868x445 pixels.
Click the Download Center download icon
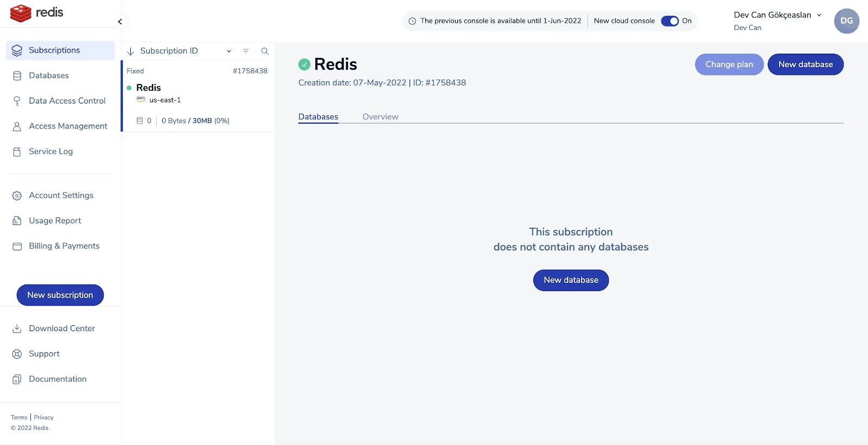click(x=17, y=328)
